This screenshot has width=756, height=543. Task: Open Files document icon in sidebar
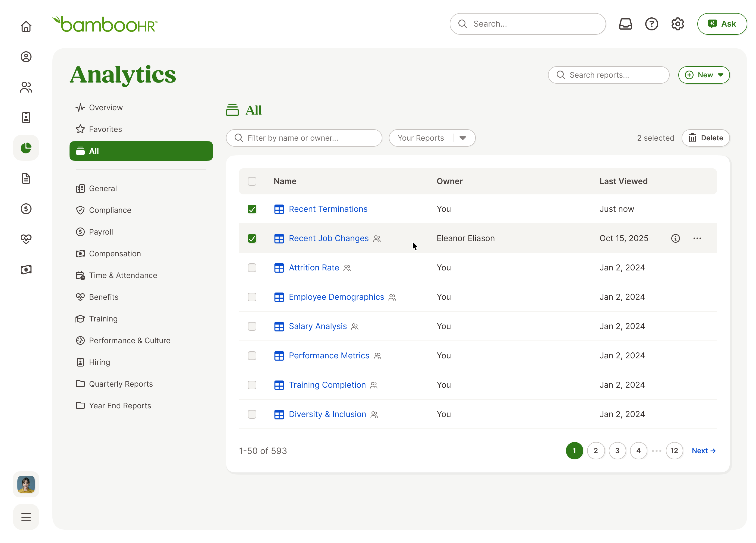pyautogui.click(x=26, y=178)
